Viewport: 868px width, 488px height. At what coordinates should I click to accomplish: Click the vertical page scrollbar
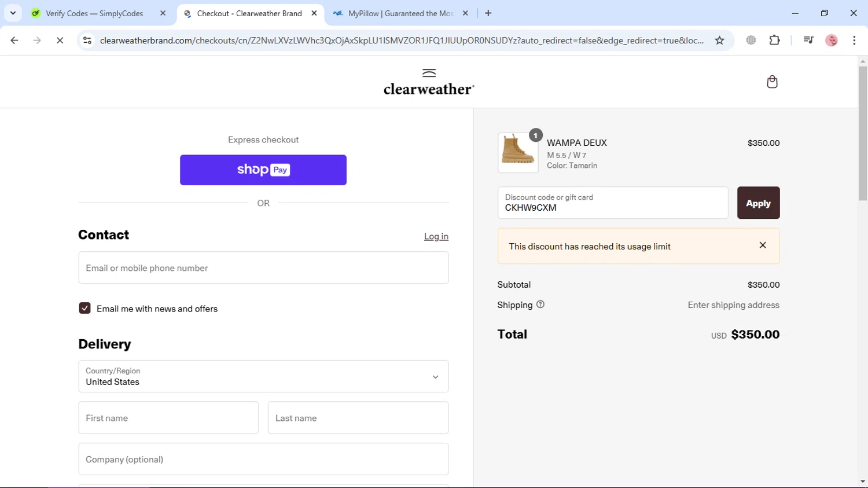863,133
